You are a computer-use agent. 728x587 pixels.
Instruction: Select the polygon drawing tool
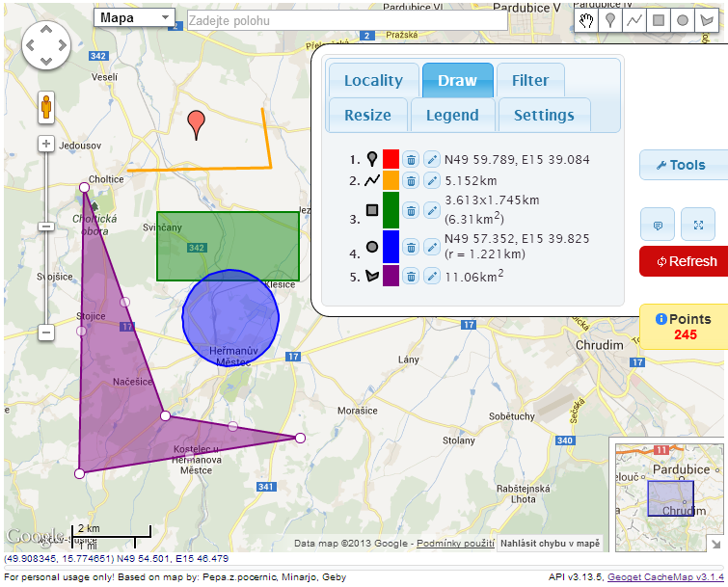pyautogui.click(x=707, y=20)
